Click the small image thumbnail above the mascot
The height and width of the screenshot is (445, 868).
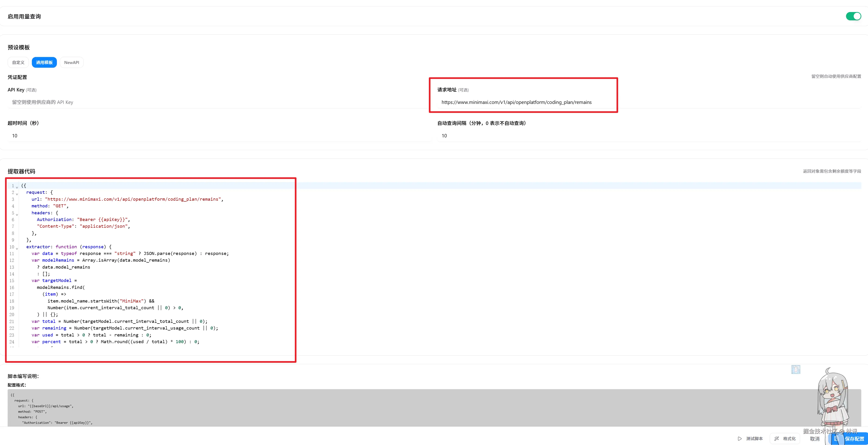point(796,369)
